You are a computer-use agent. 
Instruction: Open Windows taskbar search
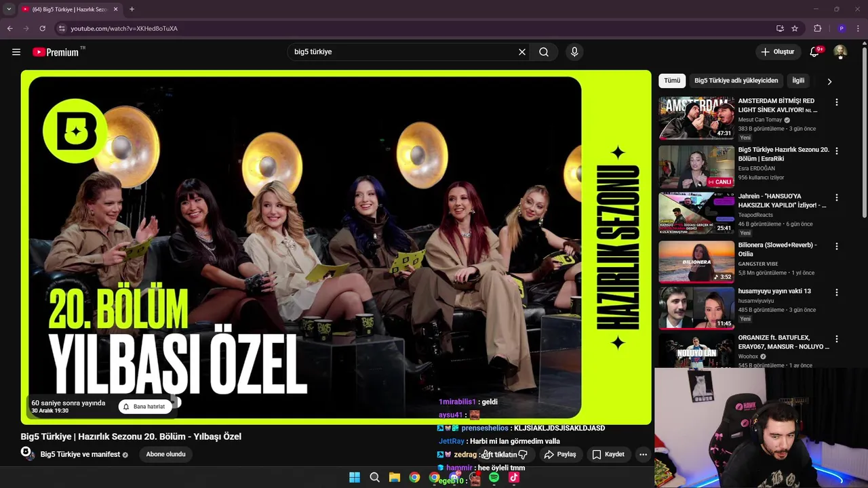tap(374, 478)
